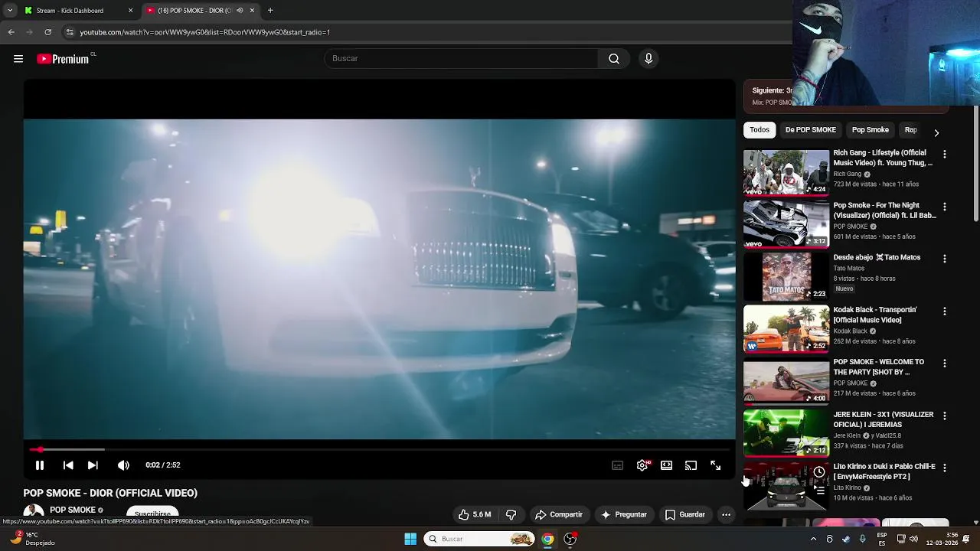Viewport: 980px width, 551px height.
Task: Focus the YouTube Buscar search field
Action: coord(462,59)
